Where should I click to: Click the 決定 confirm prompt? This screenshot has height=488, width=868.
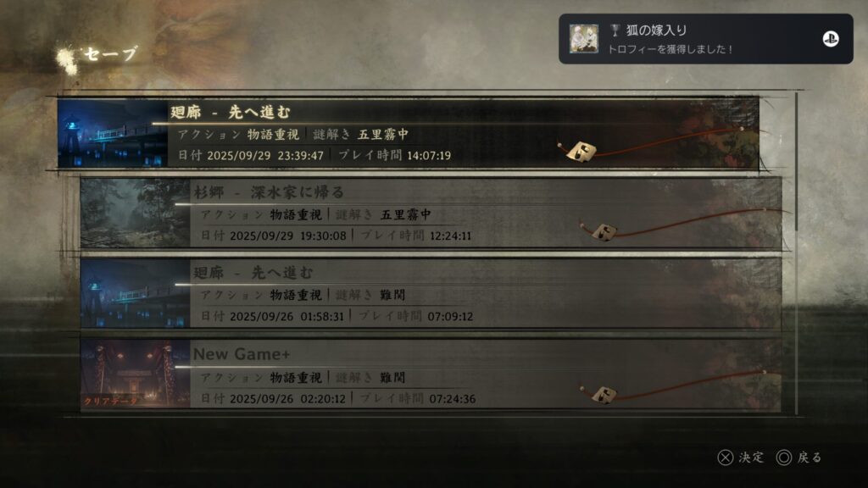751,457
